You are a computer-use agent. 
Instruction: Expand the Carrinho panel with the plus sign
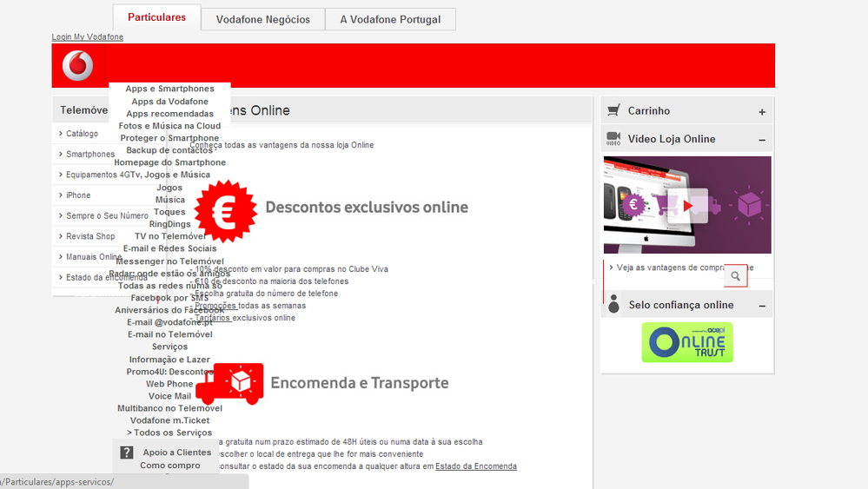tap(762, 112)
